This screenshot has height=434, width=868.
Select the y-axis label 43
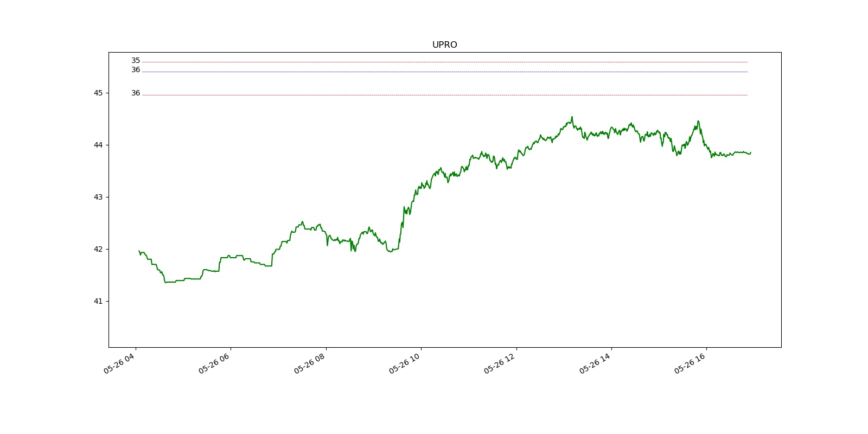(98, 197)
